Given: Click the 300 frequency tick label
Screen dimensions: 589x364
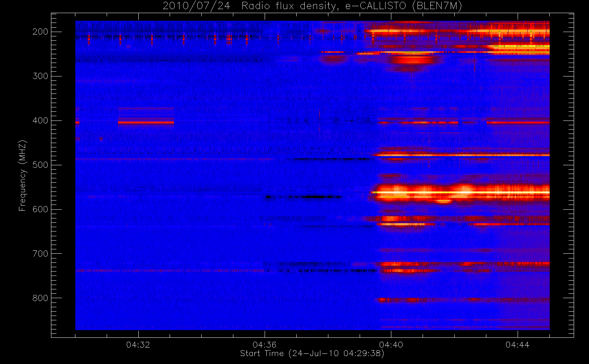Looking at the screenshot, I should pyautogui.click(x=40, y=76).
